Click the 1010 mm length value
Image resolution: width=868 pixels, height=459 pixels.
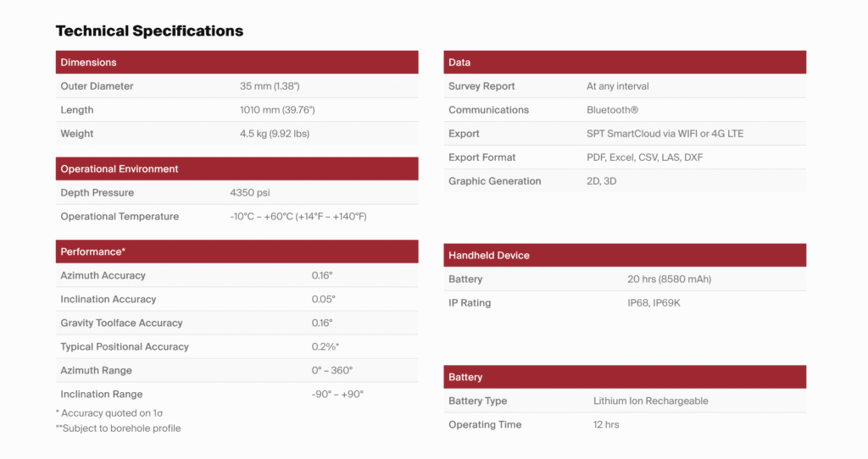pyautogui.click(x=277, y=110)
